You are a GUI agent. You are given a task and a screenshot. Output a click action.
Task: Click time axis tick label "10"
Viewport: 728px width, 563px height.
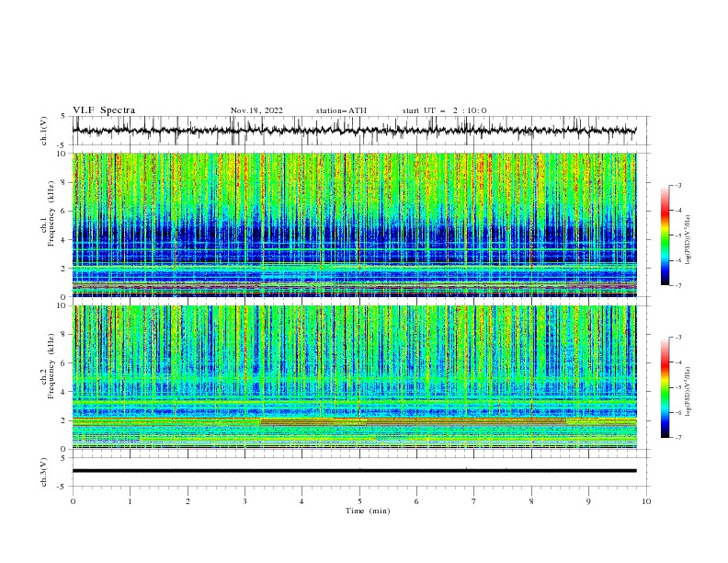point(646,501)
